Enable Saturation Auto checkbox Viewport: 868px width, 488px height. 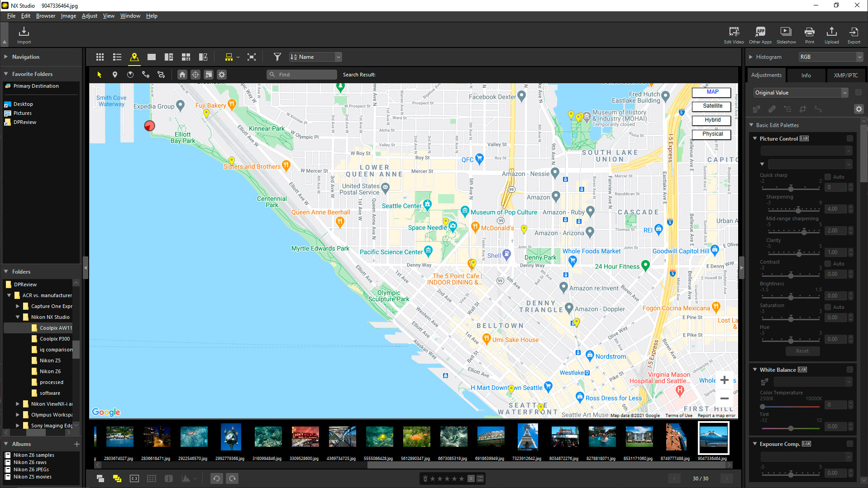[x=828, y=307]
